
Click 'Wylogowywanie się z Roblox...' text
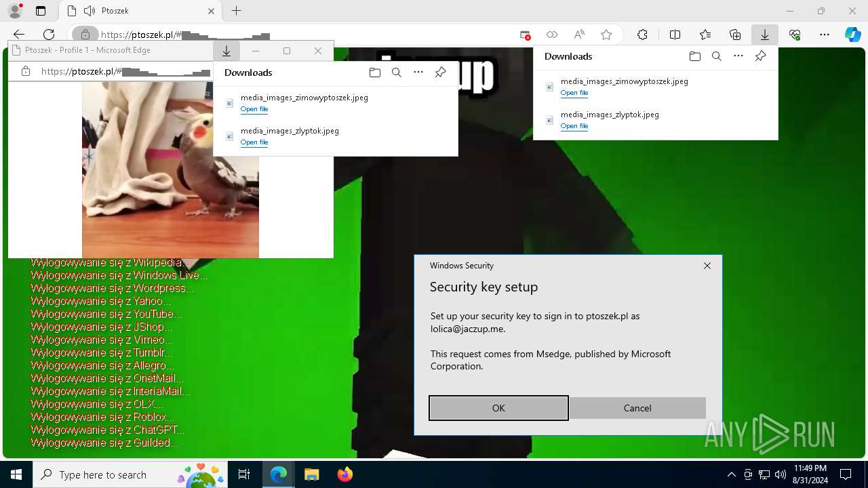[102, 418]
